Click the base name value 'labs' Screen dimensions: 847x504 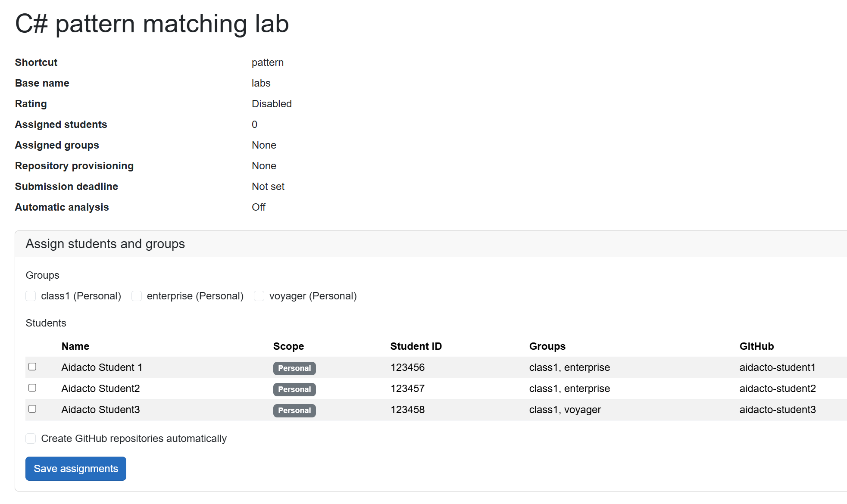click(x=261, y=83)
